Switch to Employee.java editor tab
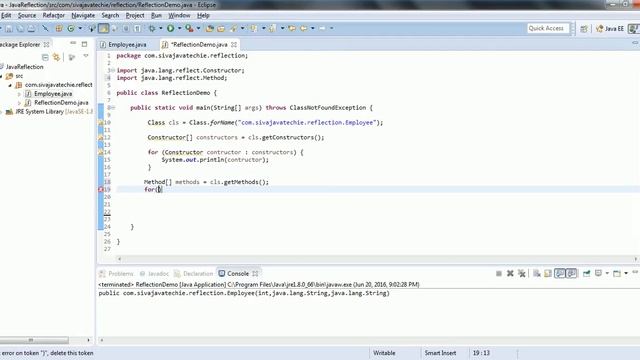This screenshot has height=360, width=640. click(x=124, y=44)
